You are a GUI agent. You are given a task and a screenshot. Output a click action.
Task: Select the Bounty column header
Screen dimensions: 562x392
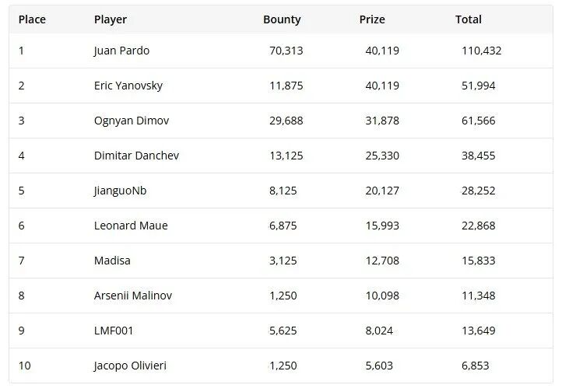tap(282, 19)
